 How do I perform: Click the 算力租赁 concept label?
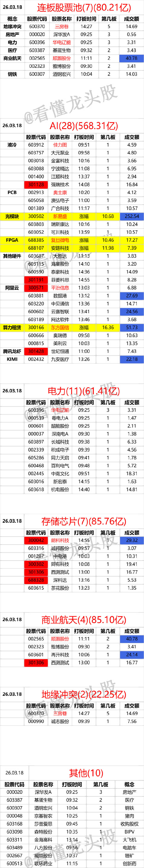12,328
